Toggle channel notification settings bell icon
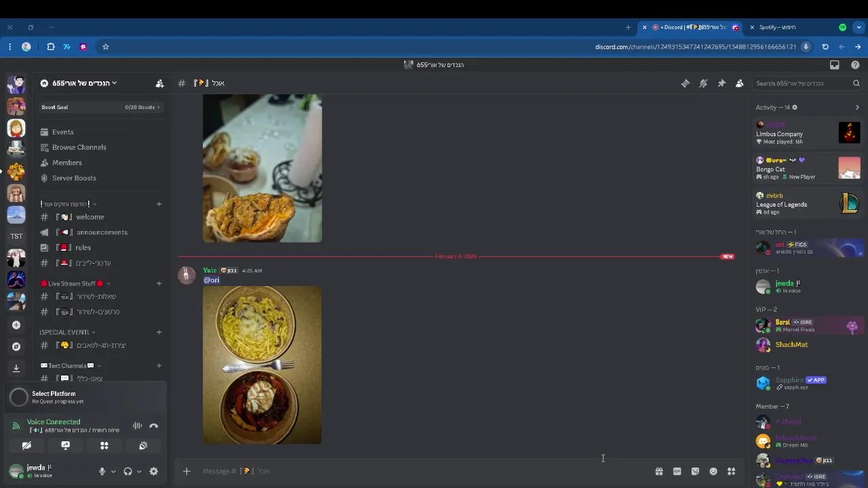The width and height of the screenshot is (868, 488). pos(703,83)
